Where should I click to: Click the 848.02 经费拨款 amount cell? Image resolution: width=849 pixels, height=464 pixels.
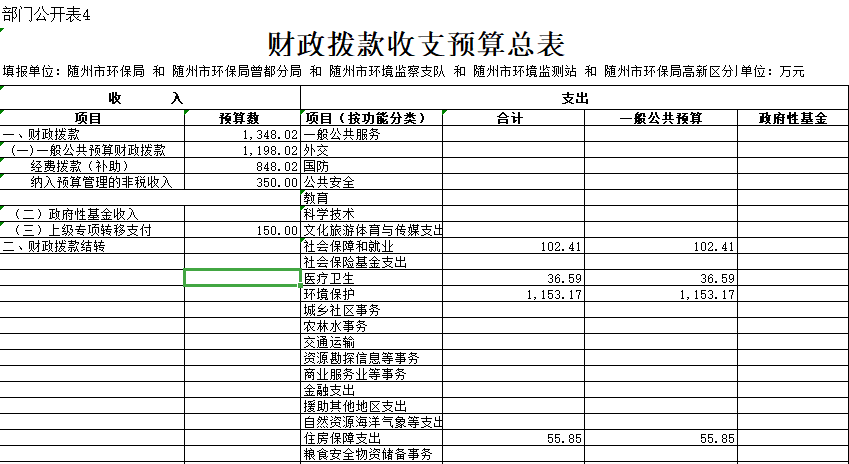click(x=276, y=166)
